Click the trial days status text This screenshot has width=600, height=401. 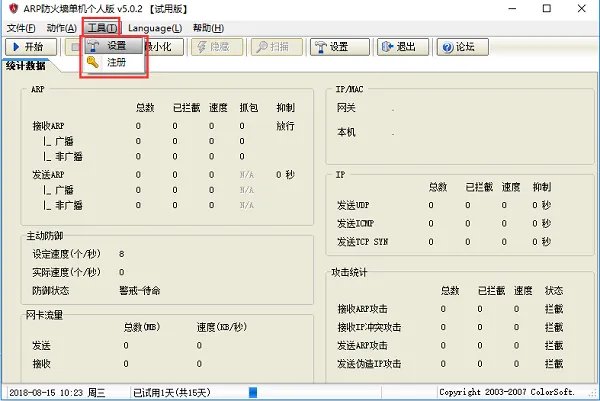pyautogui.click(x=175, y=392)
